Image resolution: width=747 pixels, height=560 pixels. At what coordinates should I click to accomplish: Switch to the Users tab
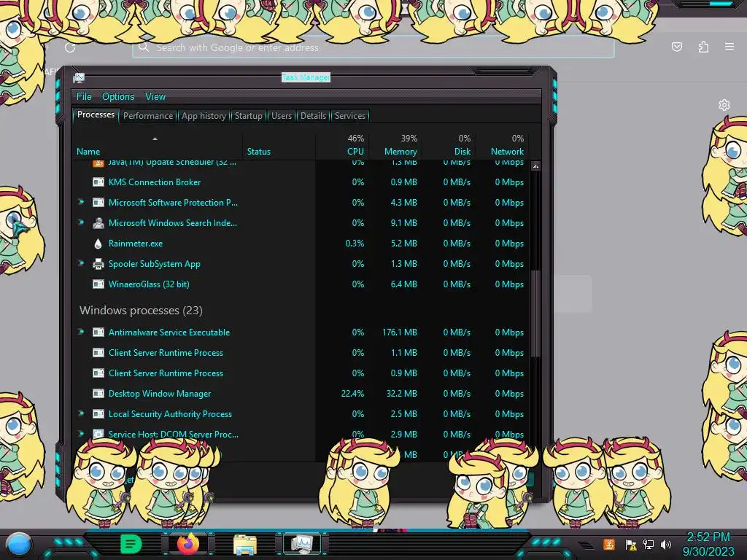281,116
